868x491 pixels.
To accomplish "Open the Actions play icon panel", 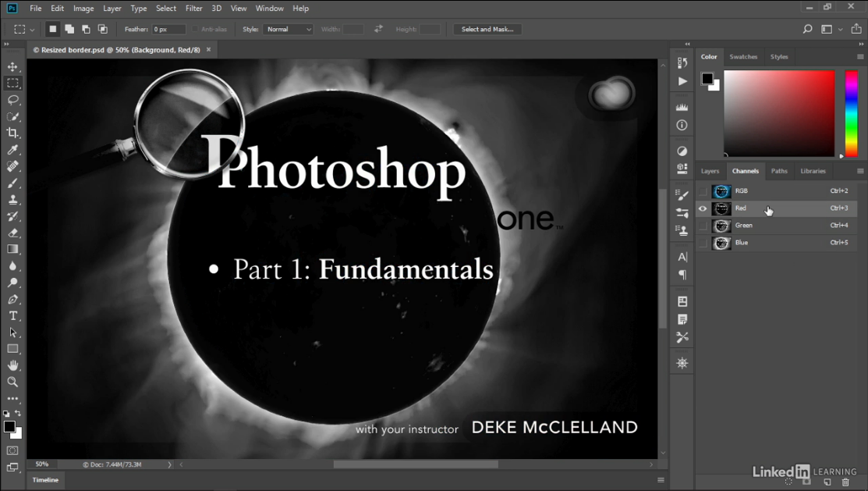I will [682, 81].
